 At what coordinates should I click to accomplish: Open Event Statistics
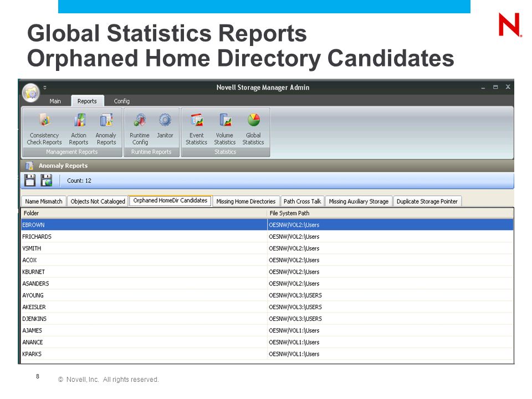pos(196,129)
